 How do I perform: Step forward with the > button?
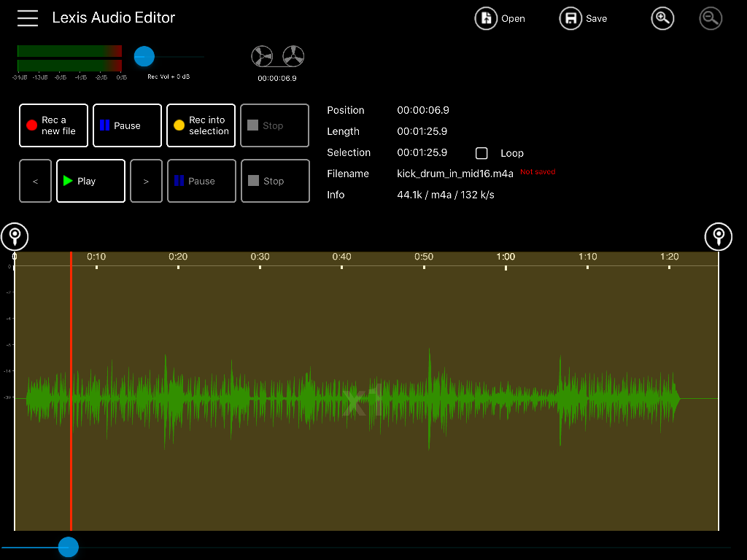(x=146, y=181)
